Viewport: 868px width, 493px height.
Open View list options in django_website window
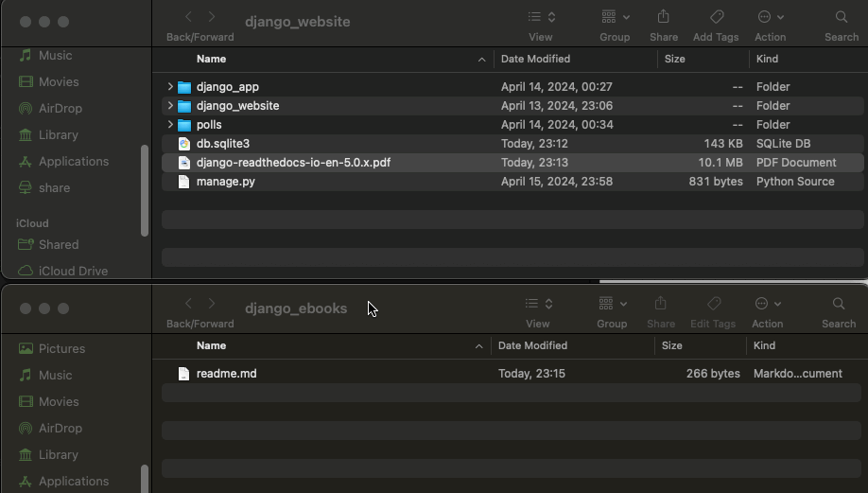click(541, 17)
